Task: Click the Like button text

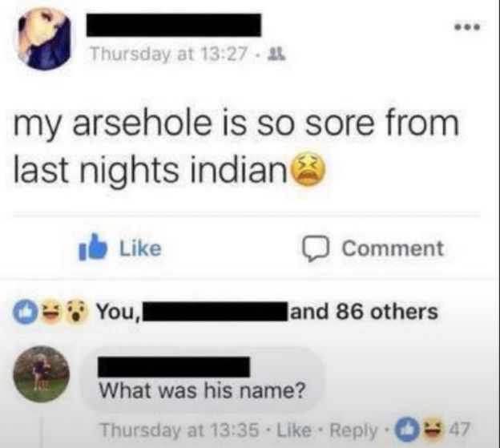Action: tap(140, 248)
